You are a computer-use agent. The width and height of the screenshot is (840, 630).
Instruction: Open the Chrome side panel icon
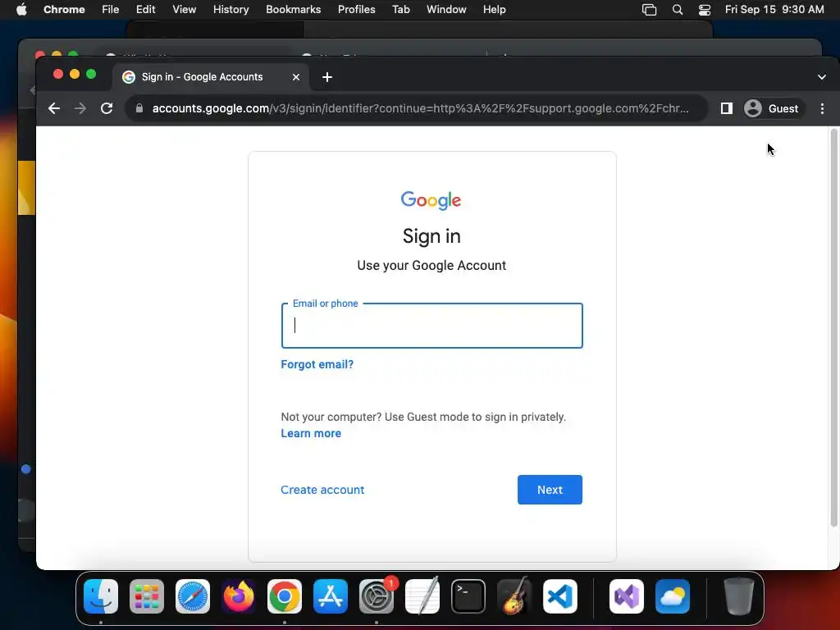[727, 109]
